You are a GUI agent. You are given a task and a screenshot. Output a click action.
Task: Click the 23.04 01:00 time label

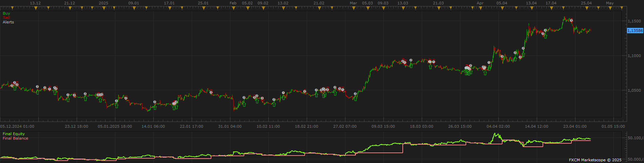tap(575, 126)
